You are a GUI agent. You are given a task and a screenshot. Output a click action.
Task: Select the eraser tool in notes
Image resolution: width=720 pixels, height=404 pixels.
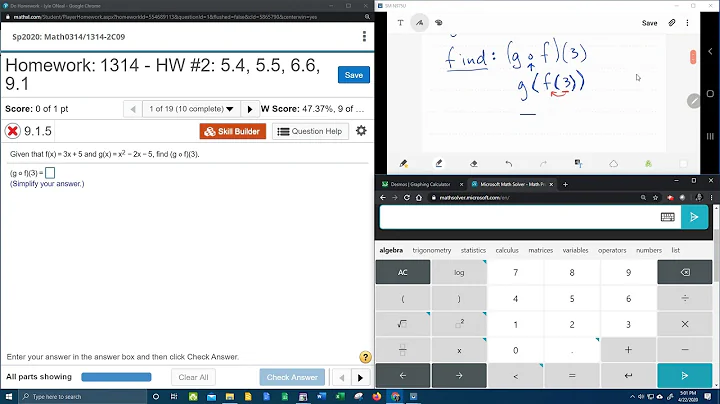point(474,163)
